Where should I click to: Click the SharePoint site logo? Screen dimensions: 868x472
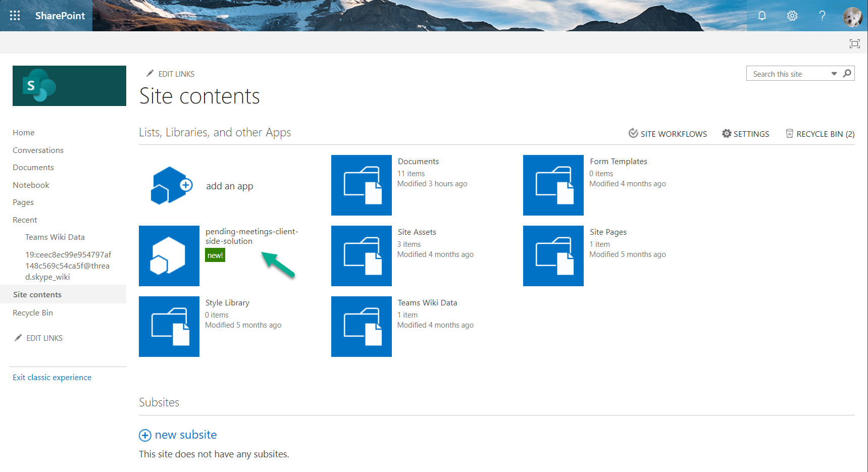(69, 86)
